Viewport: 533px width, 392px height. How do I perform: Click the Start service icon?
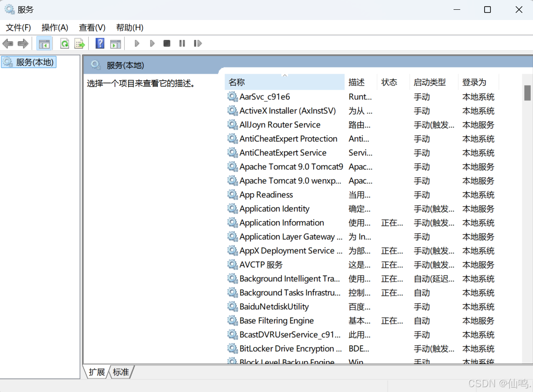click(x=137, y=43)
